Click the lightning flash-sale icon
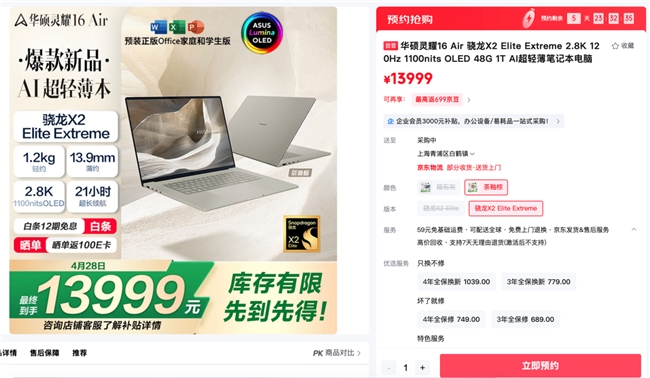 pos(528,19)
